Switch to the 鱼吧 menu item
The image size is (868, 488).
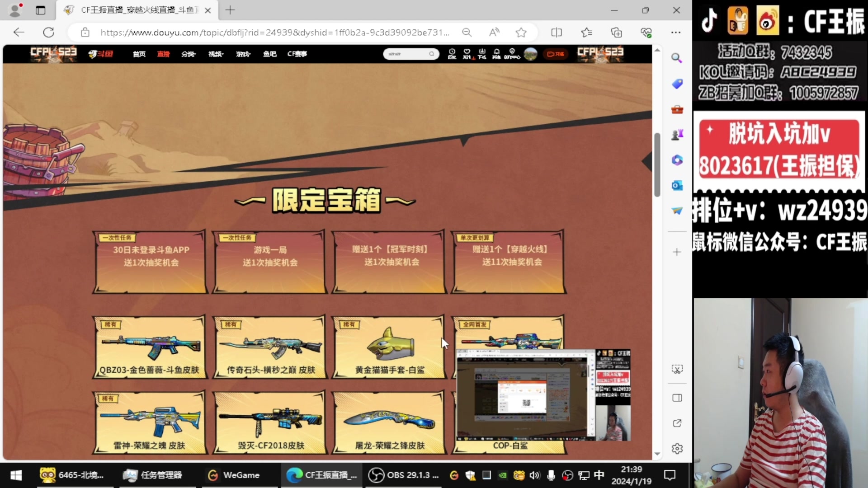(269, 54)
